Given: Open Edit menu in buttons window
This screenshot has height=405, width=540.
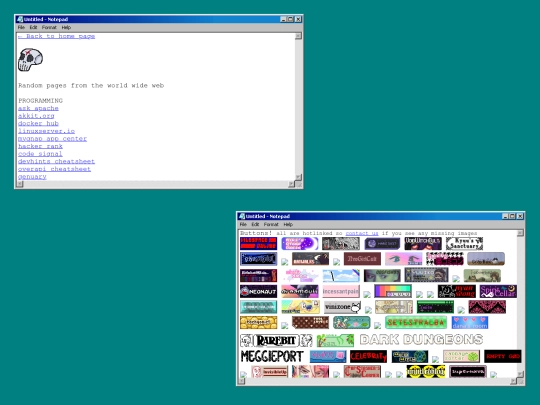Looking at the screenshot, I should pyautogui.click(x=255, y=224).
